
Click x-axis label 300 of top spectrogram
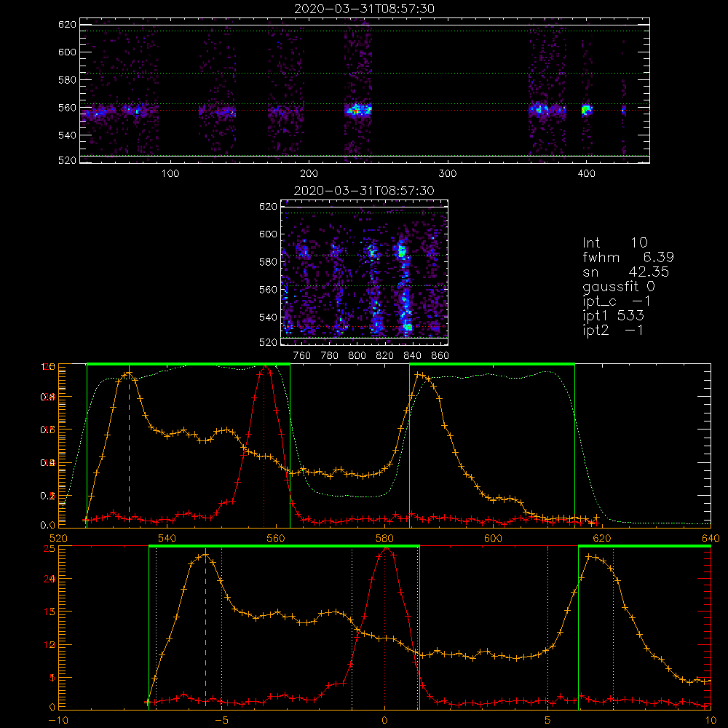point(448,174)
